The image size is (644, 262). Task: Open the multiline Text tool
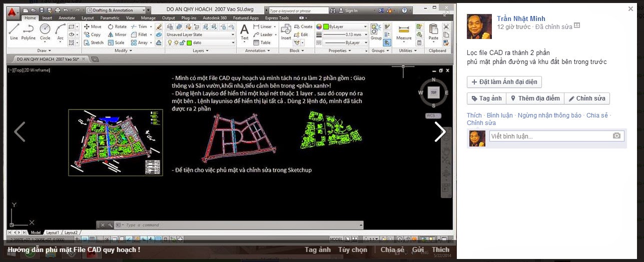click(245, 32)
